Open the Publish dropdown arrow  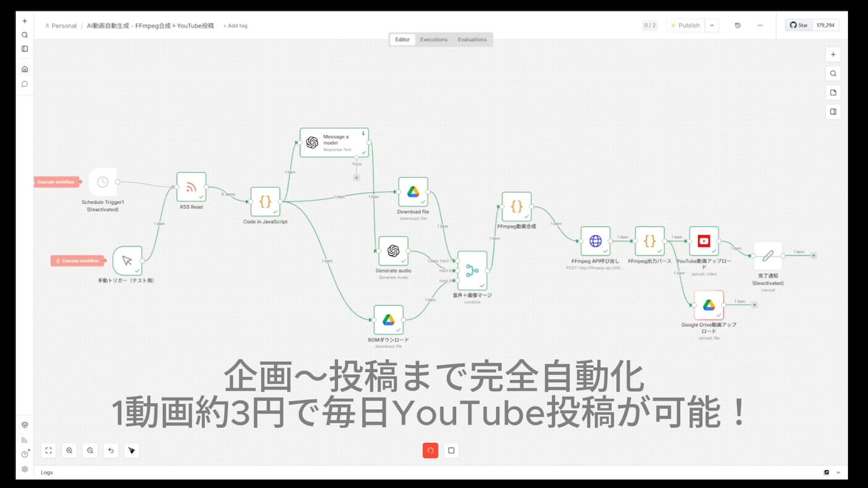click(x=711, y=26)
